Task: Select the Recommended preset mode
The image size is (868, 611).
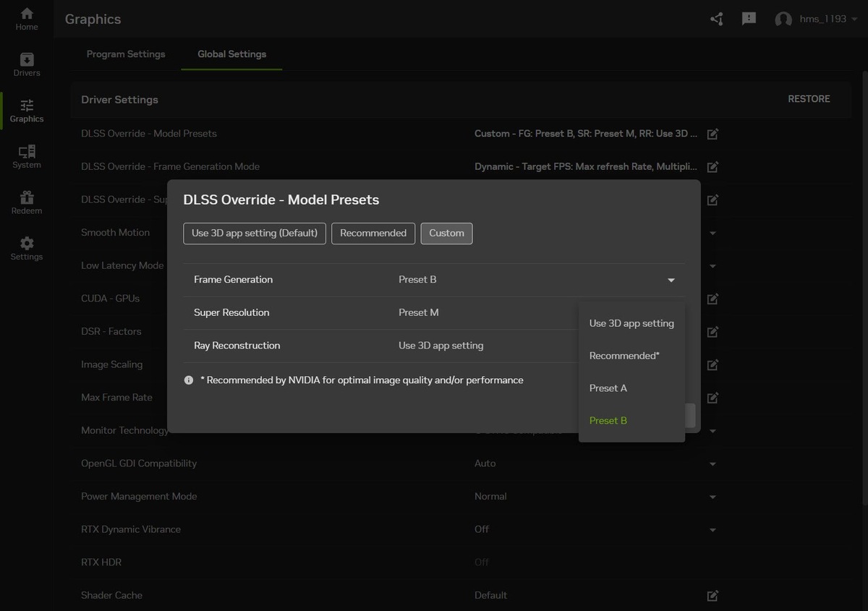Action: [x=373, y=233]
